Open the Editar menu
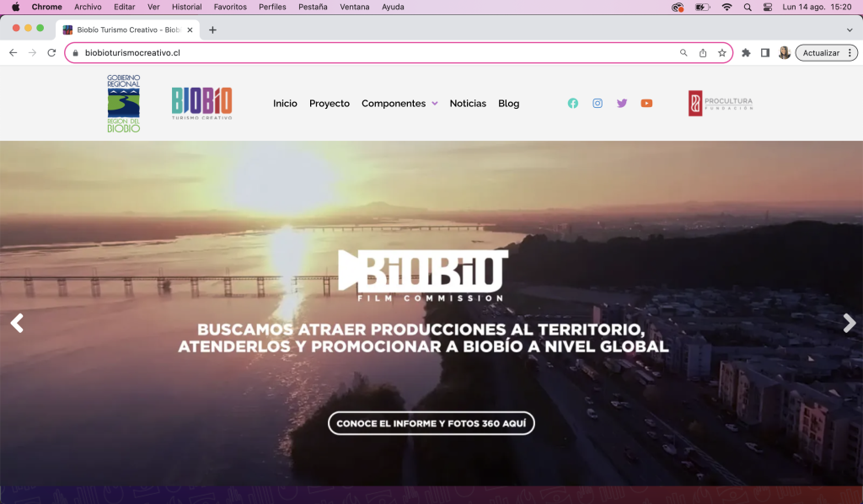The height and width of the screenshot is (504, 863). (x=125, y=7)
